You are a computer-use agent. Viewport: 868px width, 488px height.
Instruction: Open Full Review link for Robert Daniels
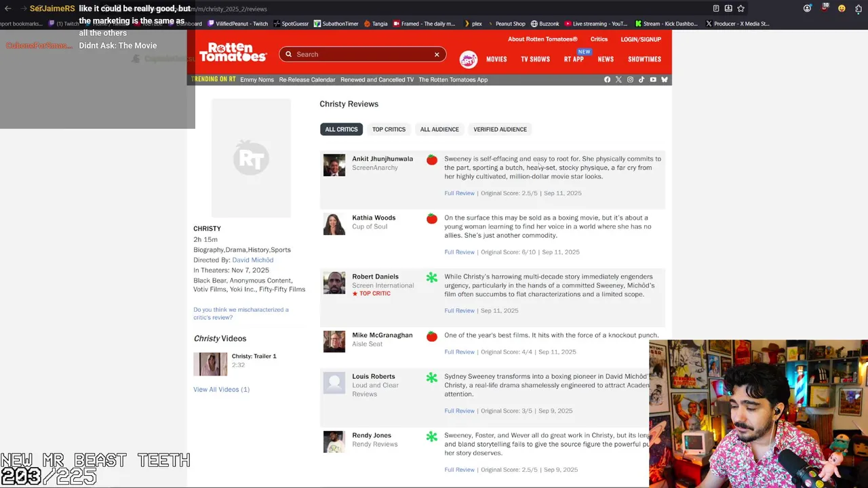(x=459, y=310)
